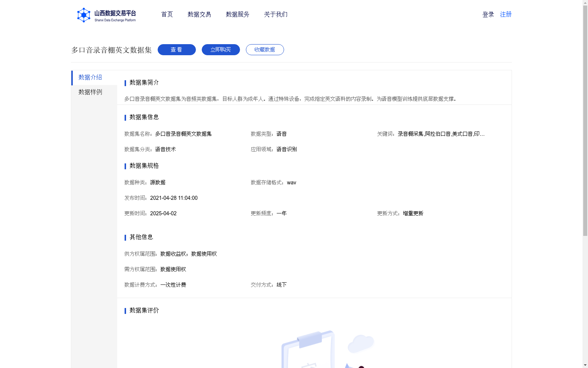Open the 数据服务 navigation menu
The image size is (588, 368).
coord(237,14)
